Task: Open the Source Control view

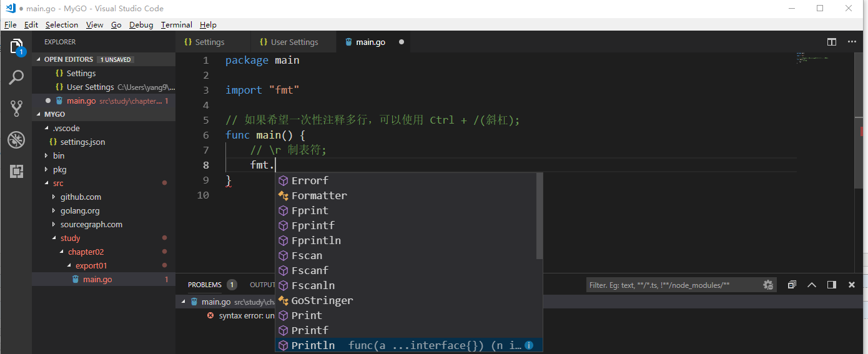Action: tap(16, 109)
